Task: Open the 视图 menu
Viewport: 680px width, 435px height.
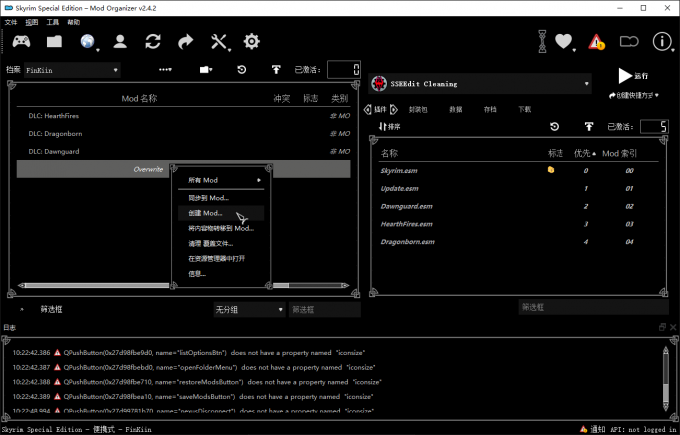Action: 32,22
